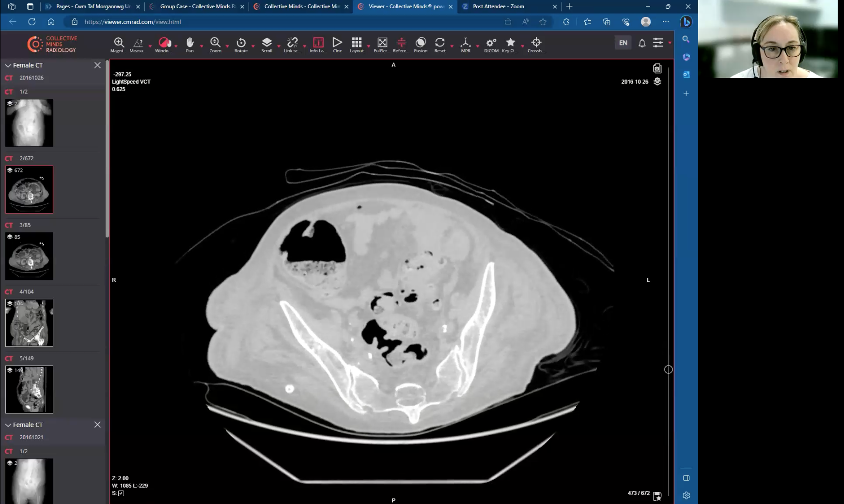This screenshot has height=504, width=844.
Task: Start Cine playback
Action: click(337, 45)
